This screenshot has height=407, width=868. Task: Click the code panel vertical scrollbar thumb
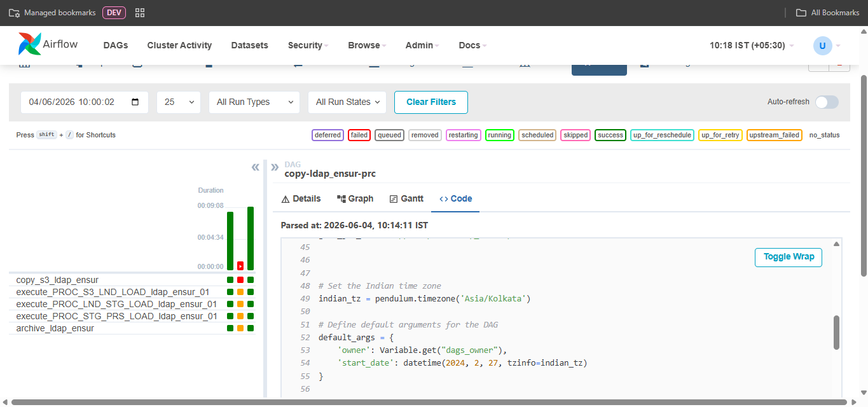(x=836, y=332)
